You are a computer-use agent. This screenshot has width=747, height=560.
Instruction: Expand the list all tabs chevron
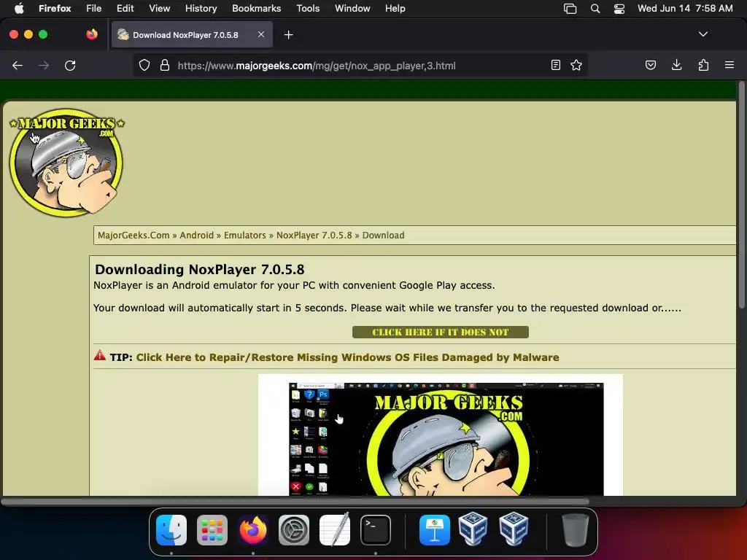(x=703, y=34)
